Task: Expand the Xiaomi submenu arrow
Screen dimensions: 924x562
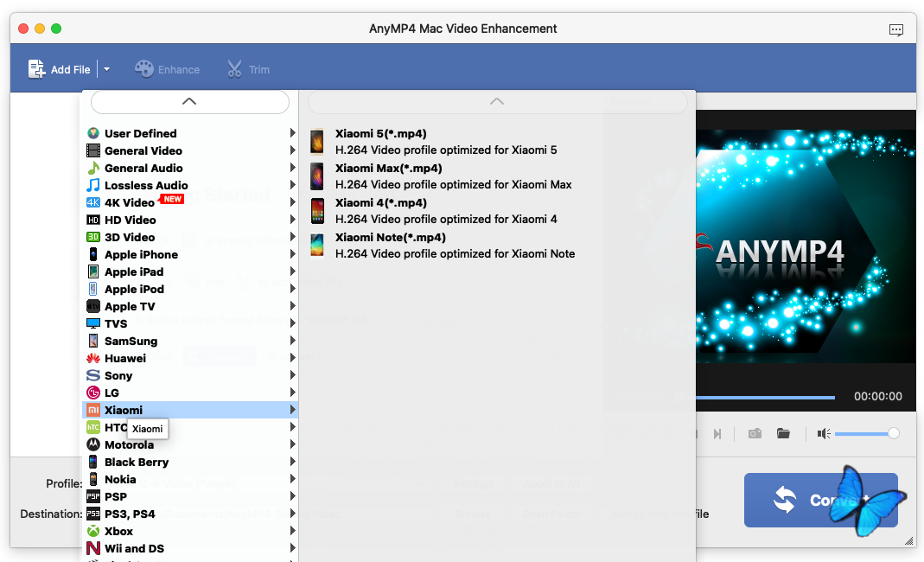Action: tap(292, 410)
